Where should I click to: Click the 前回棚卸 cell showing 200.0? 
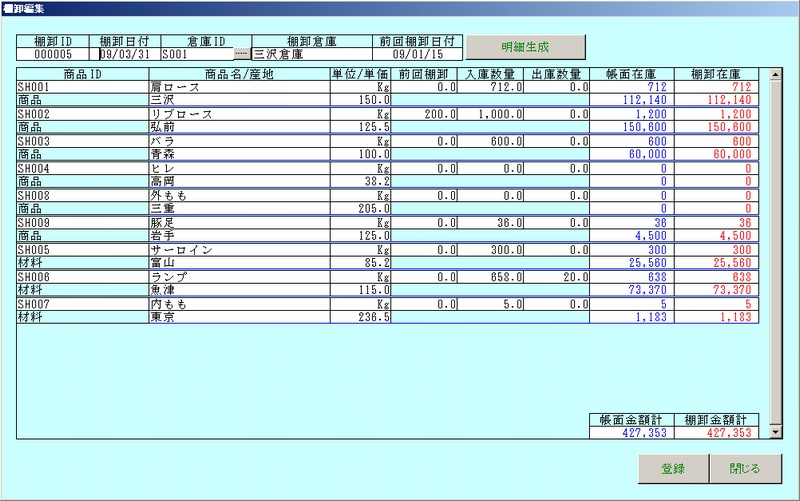click(x=424, y=114)
